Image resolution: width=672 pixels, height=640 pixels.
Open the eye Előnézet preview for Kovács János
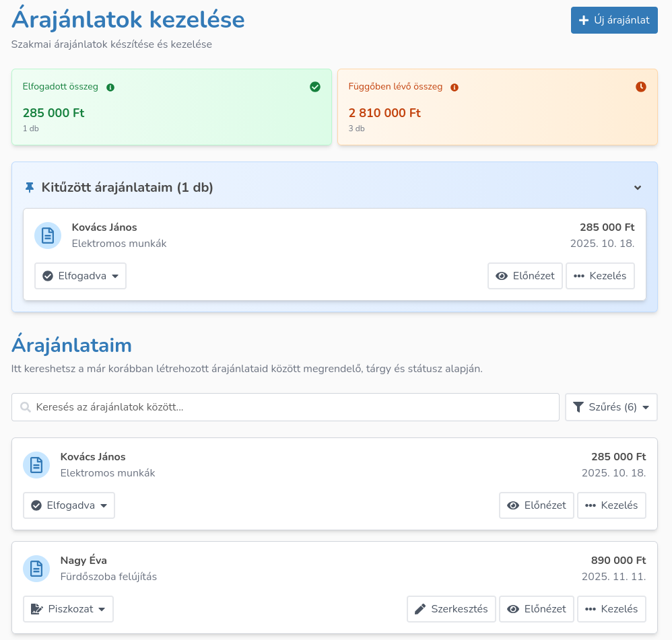pyautogui.click(x=537, y=505)
